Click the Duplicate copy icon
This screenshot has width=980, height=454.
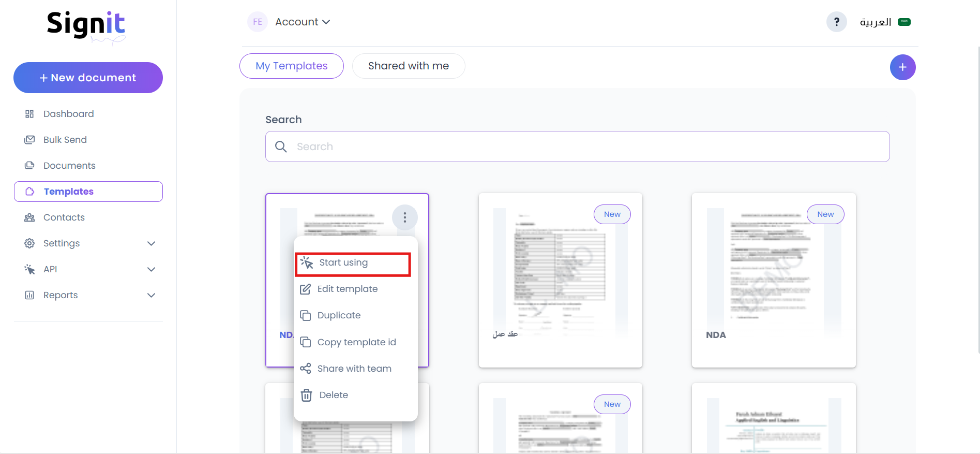(306, 315)
